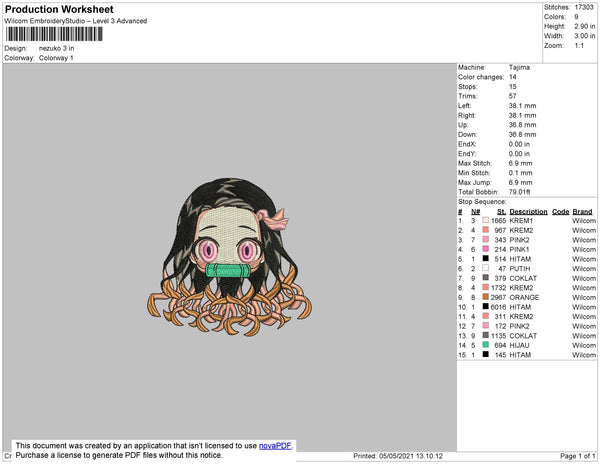Click the 'Colorway 1' value
Image resolution: width=600 pixels, height=464 pixels.
click(56, 58)
